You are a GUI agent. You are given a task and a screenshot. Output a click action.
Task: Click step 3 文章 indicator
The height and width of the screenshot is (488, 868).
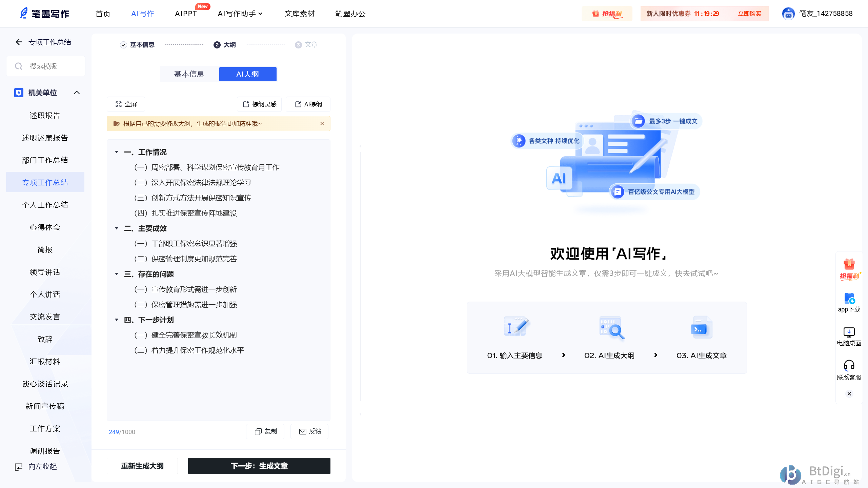point(306,45)
